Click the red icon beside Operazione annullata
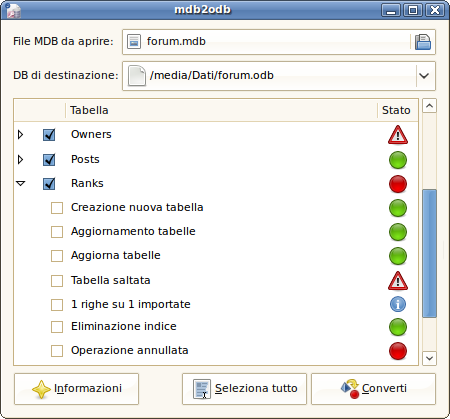This screenshot has width=450, height=419. point(398,351)
